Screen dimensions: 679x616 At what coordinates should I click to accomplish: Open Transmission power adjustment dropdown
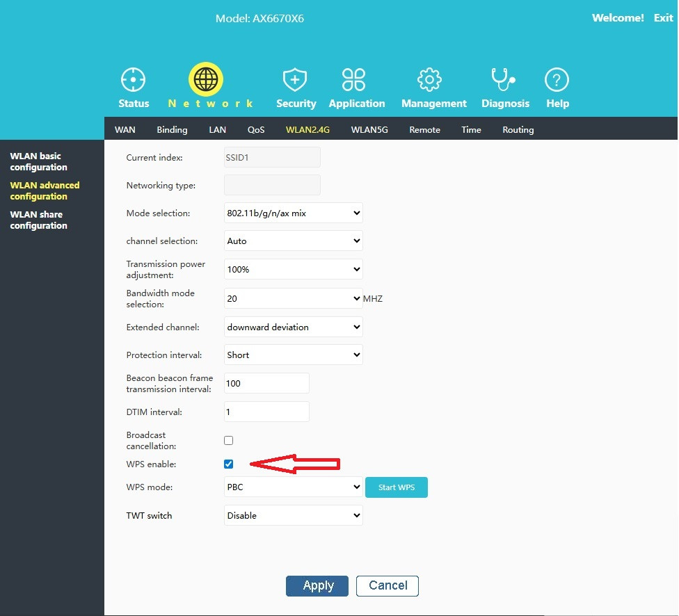293,269
